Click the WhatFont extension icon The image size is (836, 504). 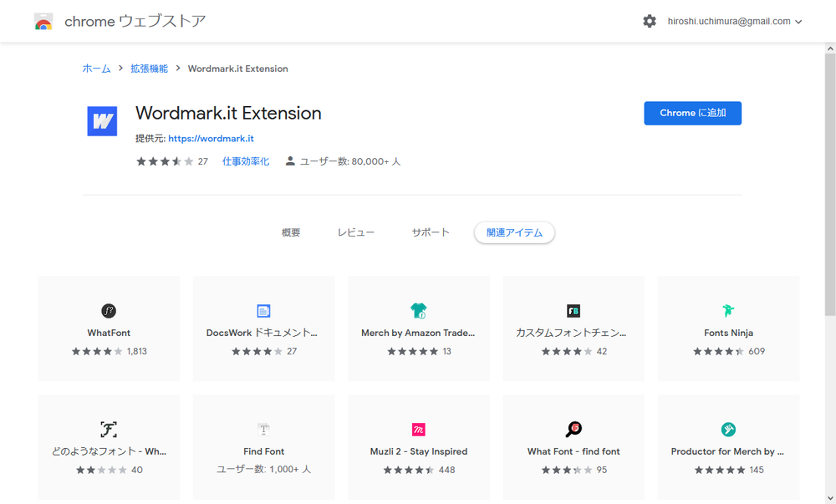109,311
